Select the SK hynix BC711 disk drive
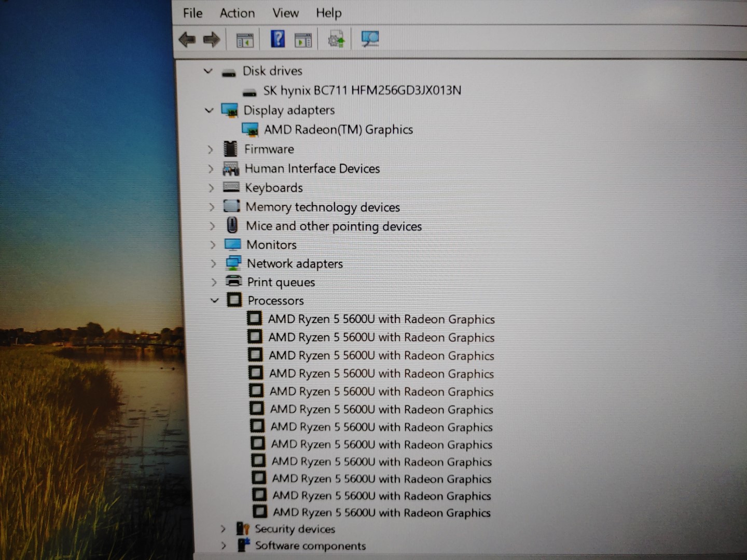The height and width of the screenshot is (560, 747). point(362,91)
